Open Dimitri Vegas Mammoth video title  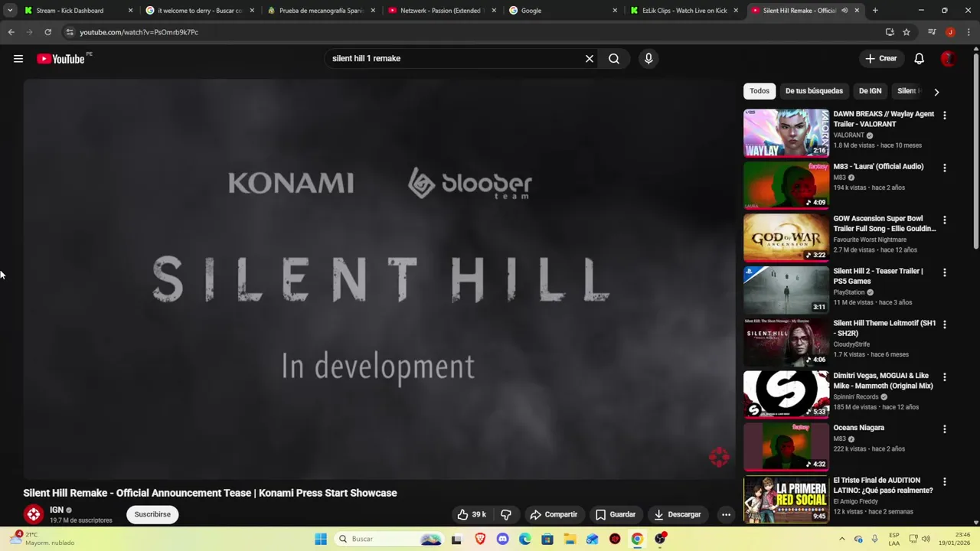click(x=883, y=380)
